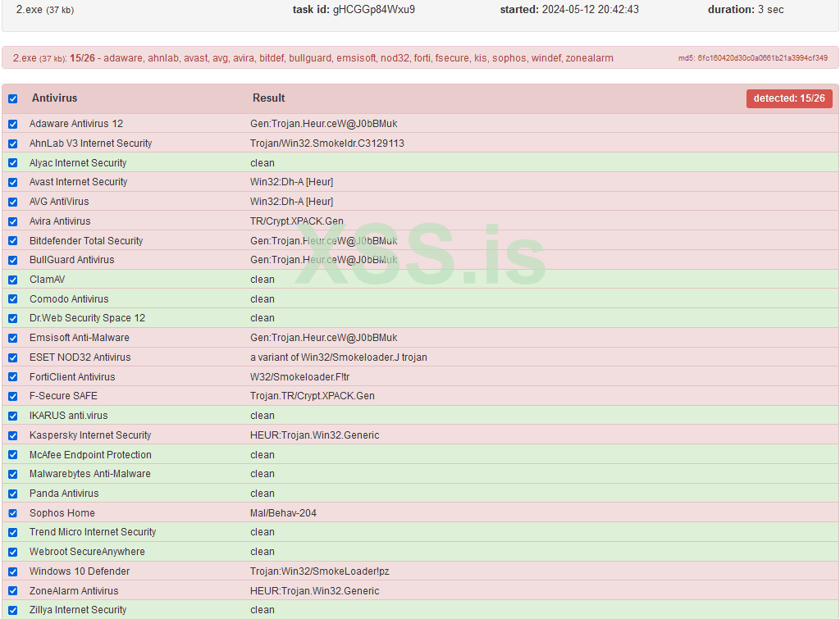Toggle the Alyac Internet Security checkbox
Viewport: 840px width, 619px height.
click(x=13, y=163)
